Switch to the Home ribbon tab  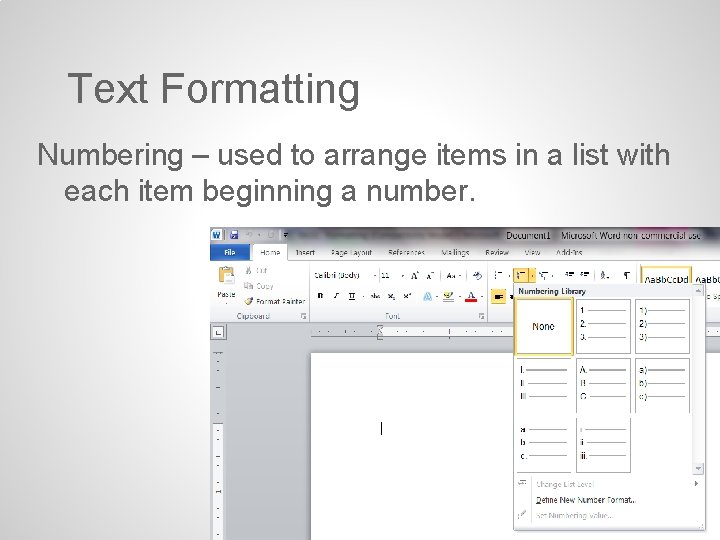pyautogui.click(x=270, y=253)
